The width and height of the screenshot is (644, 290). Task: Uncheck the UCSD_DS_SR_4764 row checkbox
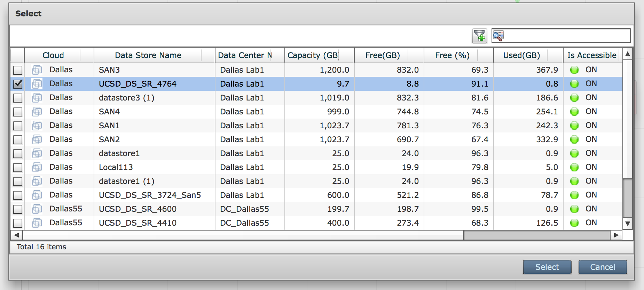pos(18,84)
